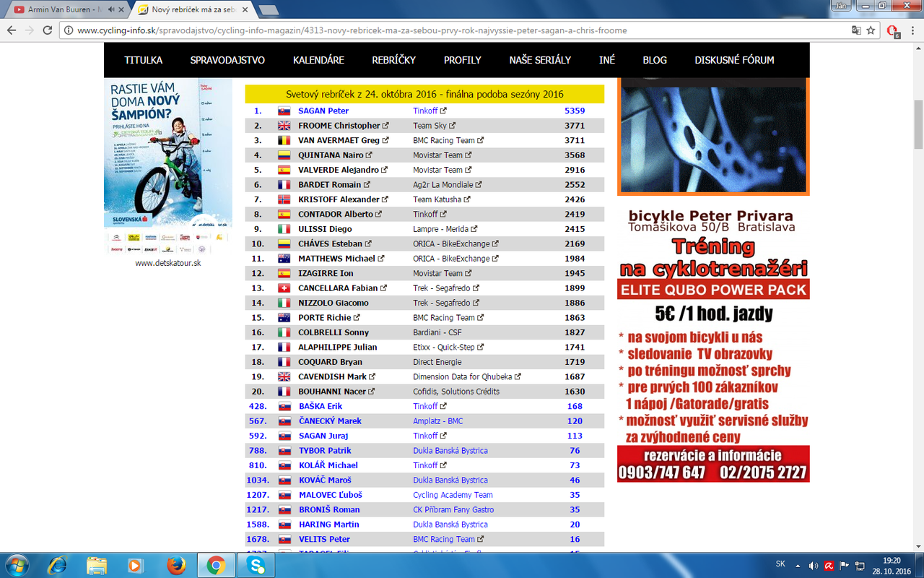Click the Belgian flag next to VAN AVERMAET Greg
The height and width of the screenshot is (578, 924).
(284, 141)
